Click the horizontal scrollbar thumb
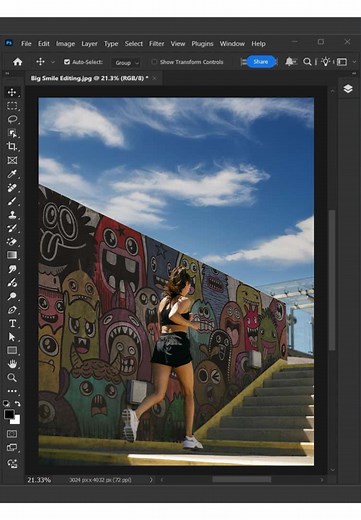The image size is (361, 520). pos(242,479)
